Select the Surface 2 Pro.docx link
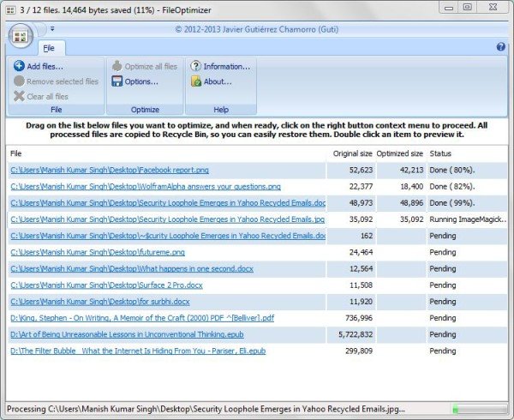 tap(106, 285)
